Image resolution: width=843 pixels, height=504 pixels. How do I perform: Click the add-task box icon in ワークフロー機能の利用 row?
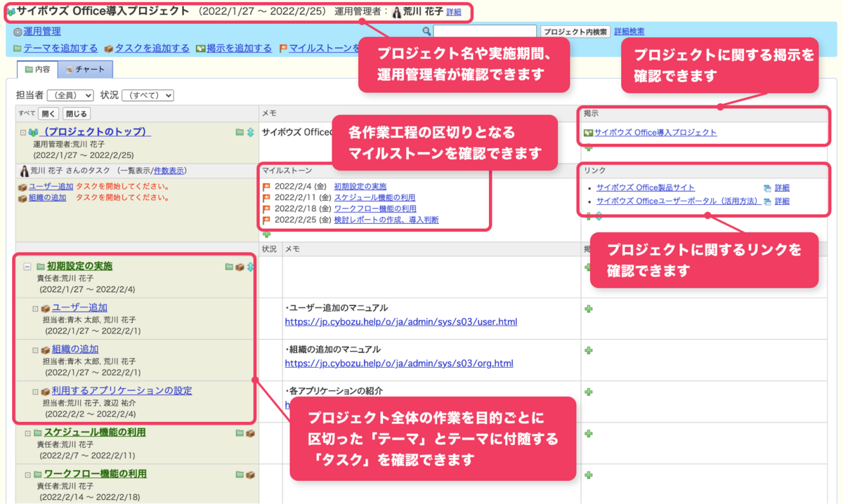click(x=250, y=475)
